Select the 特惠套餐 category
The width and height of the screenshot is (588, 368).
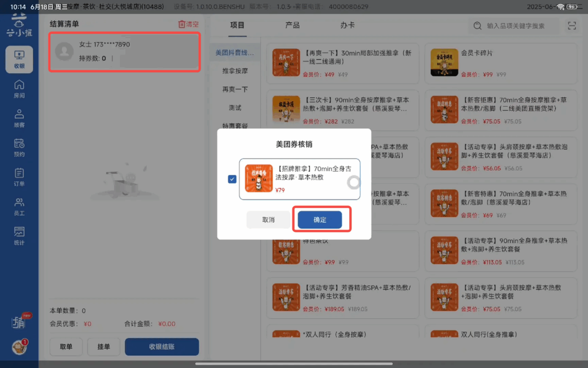click(x=235, y=125)
